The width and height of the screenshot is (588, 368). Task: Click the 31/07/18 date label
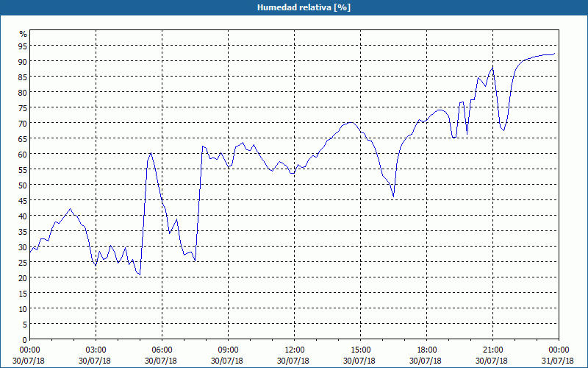[558, 361]
